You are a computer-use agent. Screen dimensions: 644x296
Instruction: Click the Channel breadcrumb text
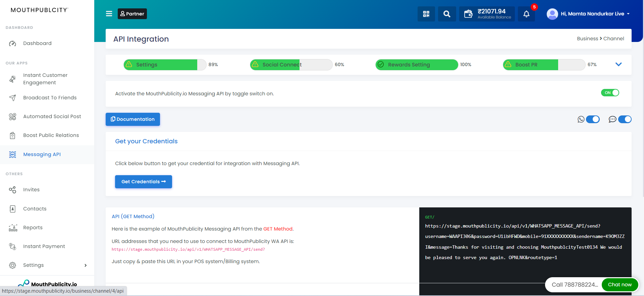coord(613,39)
